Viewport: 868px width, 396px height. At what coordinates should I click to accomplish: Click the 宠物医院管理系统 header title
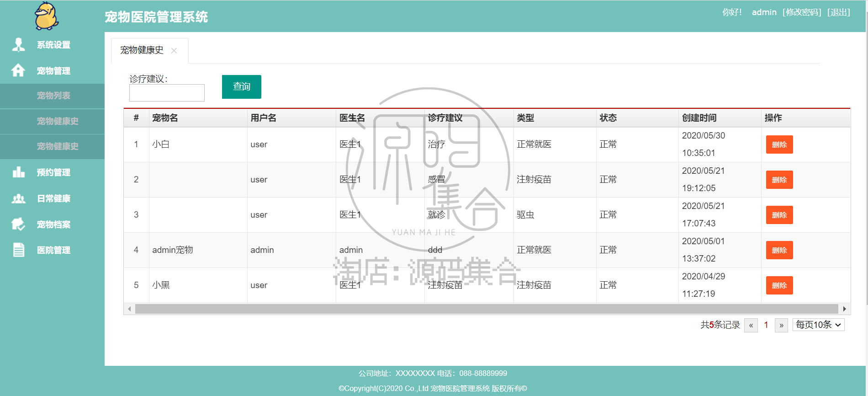pos(156,17)
